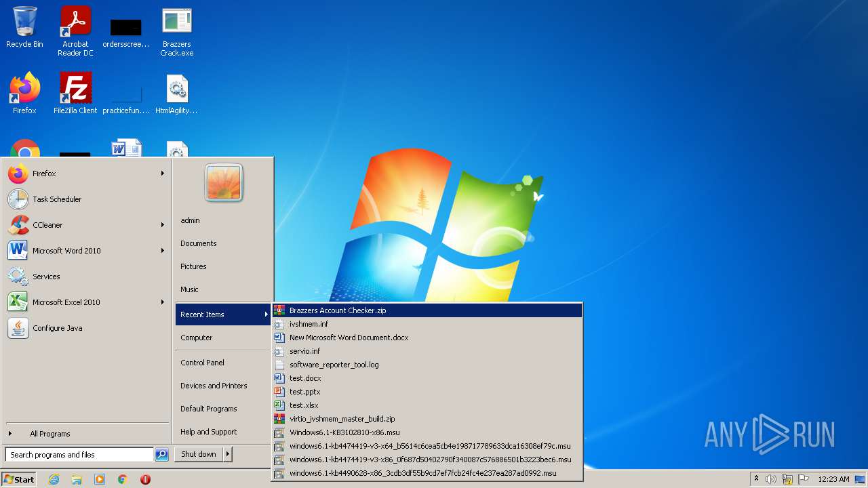Viewport: 868px width, 488px height.
Task: Open the Firefox desktop shortcut
Action: [24, 94]
